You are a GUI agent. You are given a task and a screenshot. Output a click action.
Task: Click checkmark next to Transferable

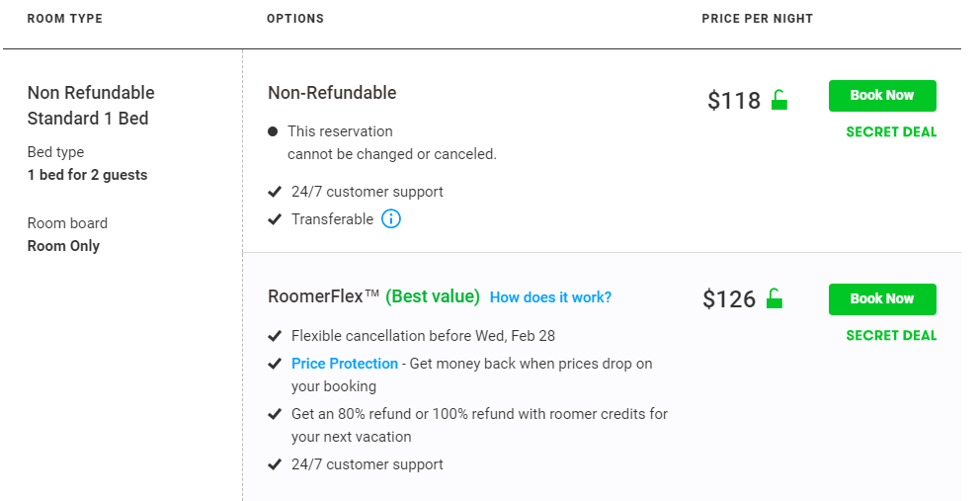pyautogui.click(x=275, y=219)
